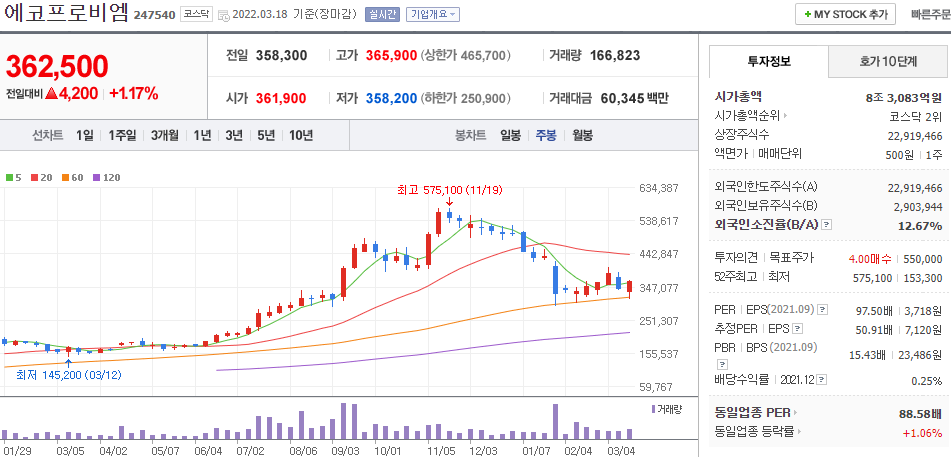The image size is (951, 457).
Task: Click the arrow icon next to 시가총액순위
Action: tap(786, 115)
